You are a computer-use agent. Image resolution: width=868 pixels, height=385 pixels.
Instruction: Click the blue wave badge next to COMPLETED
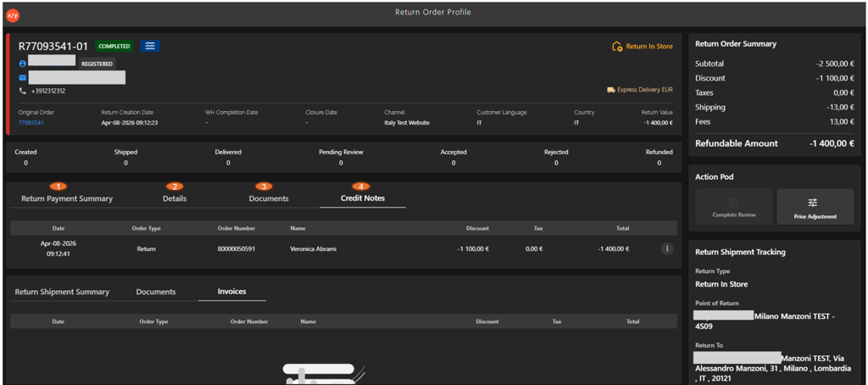[150, 46]
